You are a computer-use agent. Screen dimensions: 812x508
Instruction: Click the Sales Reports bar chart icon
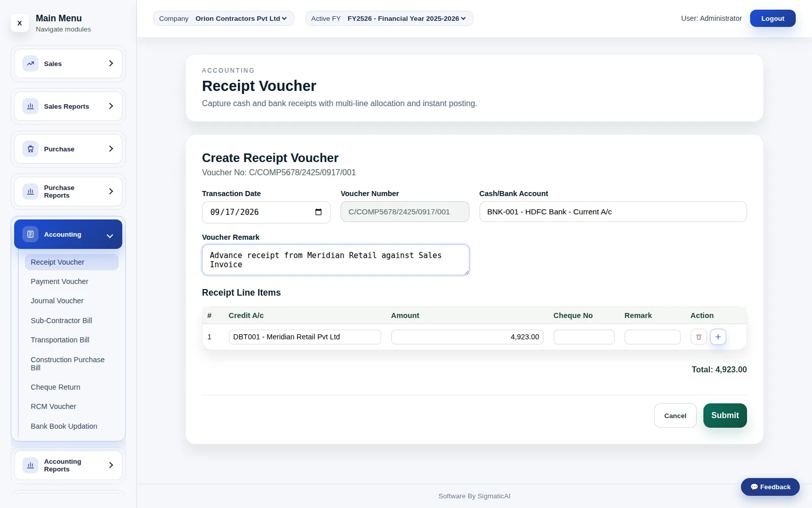[x=30, y=106]
